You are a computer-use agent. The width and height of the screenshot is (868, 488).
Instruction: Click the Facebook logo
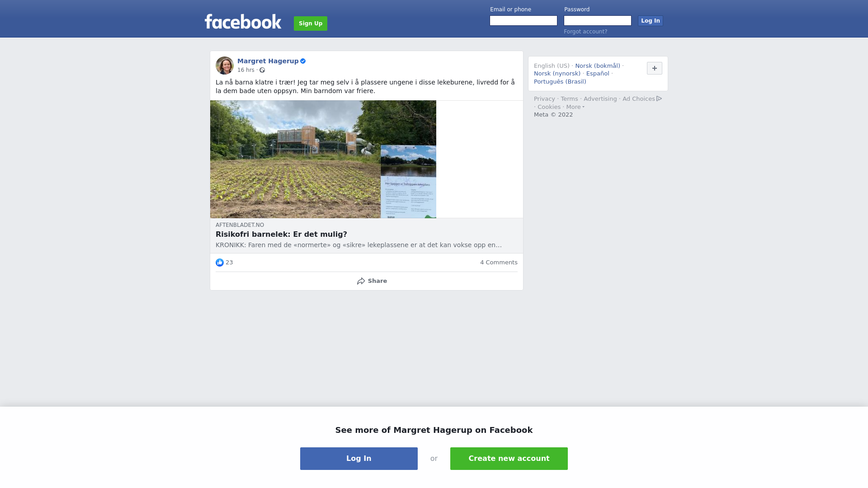tap(243, 21)
